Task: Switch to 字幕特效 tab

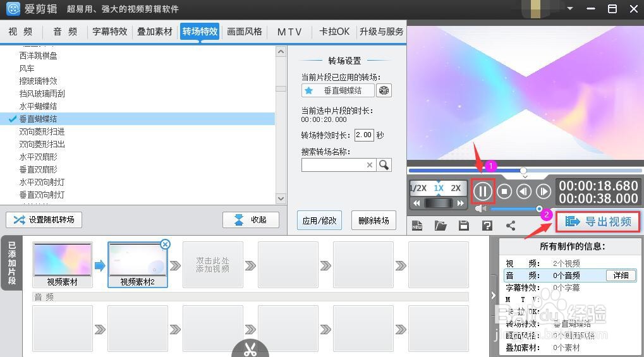Action: point(110,32)
